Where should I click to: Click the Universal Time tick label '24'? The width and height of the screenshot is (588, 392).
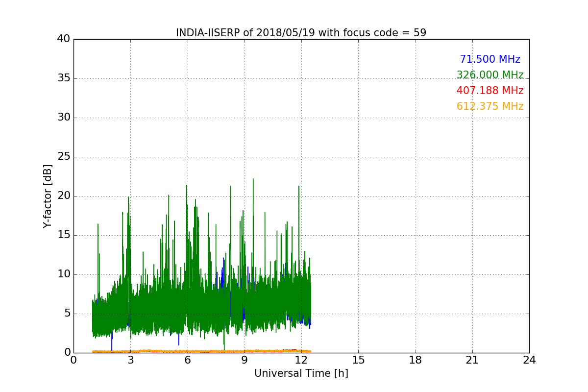(x=529, y=360)
